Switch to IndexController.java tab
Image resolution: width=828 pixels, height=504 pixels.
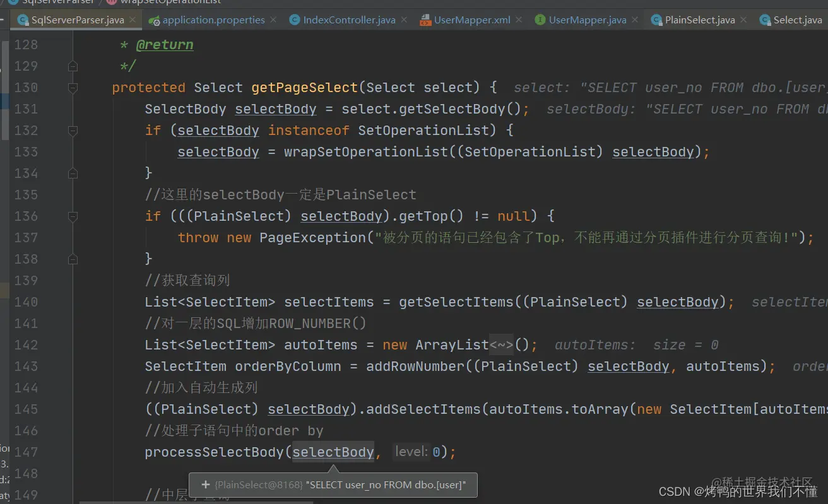click(x=349, y=20)
